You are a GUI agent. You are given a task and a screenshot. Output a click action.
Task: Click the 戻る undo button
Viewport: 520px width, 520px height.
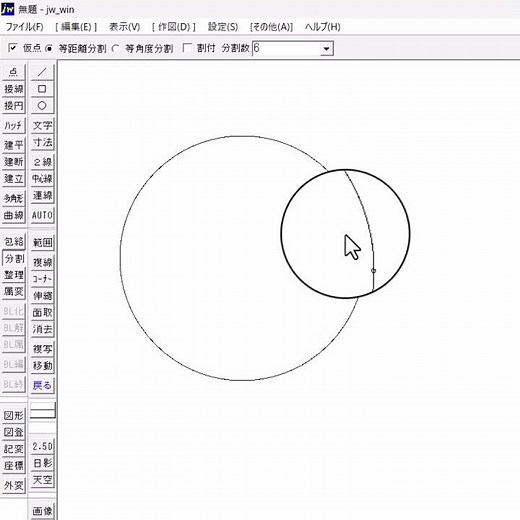point(42,385)
